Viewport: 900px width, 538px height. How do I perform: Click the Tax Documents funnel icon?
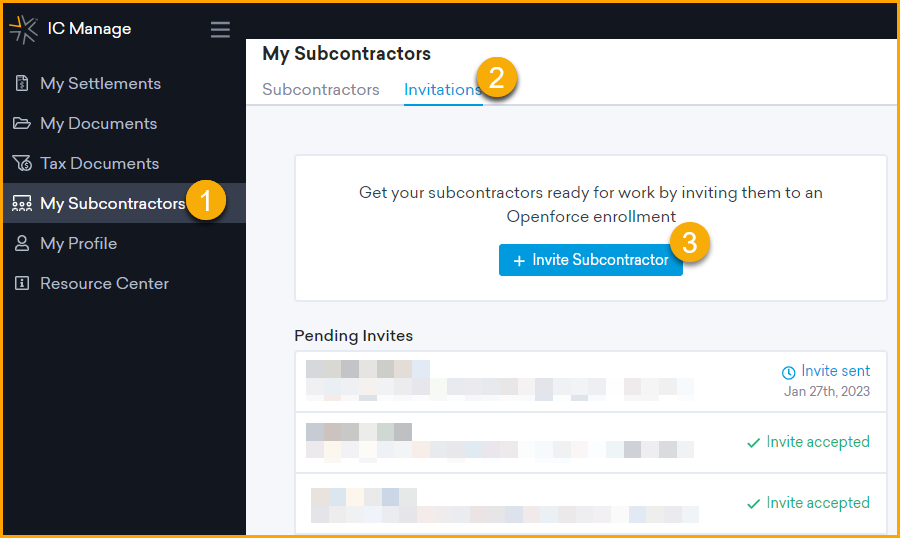click(22, 164)
